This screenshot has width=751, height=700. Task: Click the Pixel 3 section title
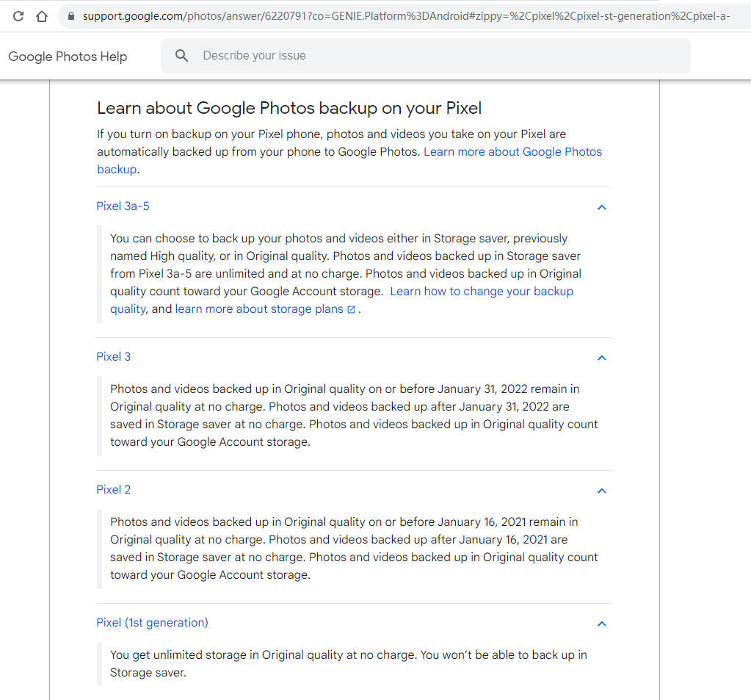tap(113, 357)
